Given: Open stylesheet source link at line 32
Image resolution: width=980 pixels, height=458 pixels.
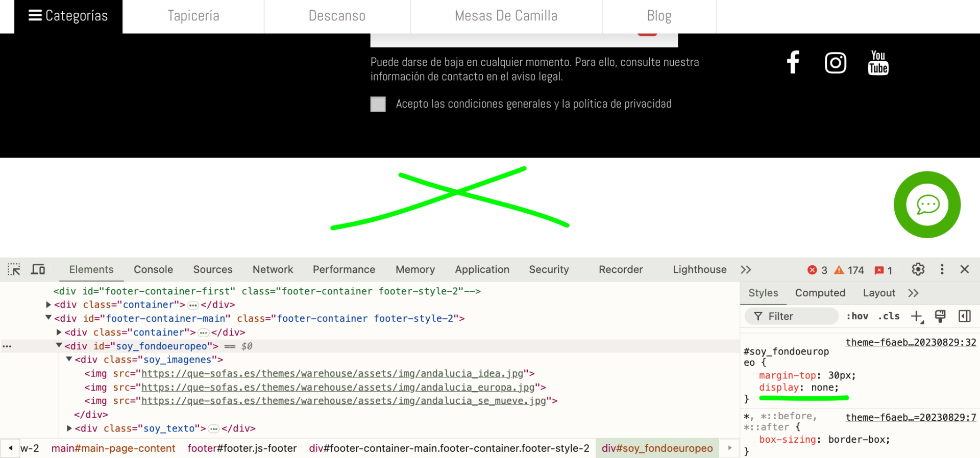Looking at the screenshot, I should 911,342.
